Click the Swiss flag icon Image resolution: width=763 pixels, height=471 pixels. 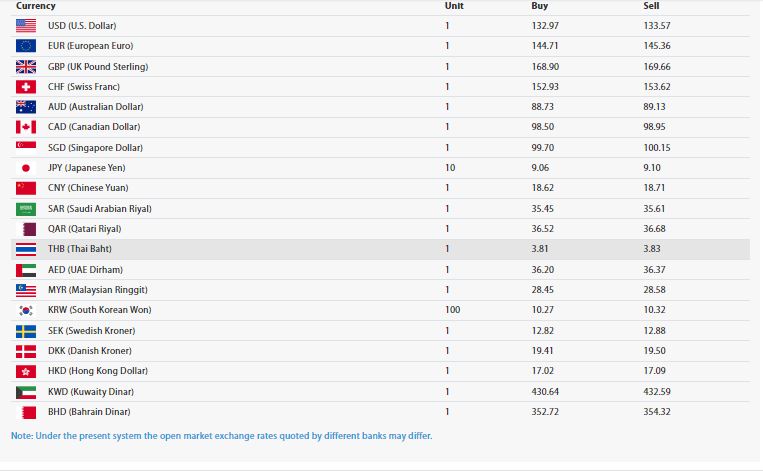pos(26,87)
